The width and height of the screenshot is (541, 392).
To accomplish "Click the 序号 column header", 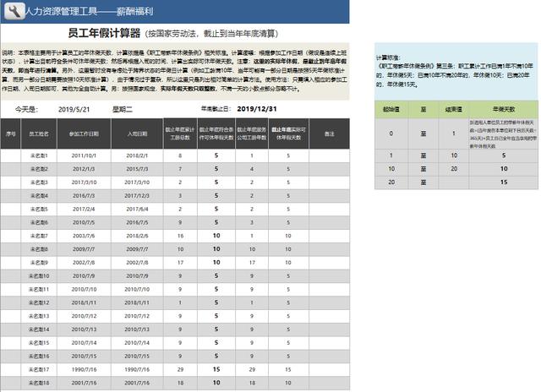I will (11, 133).
